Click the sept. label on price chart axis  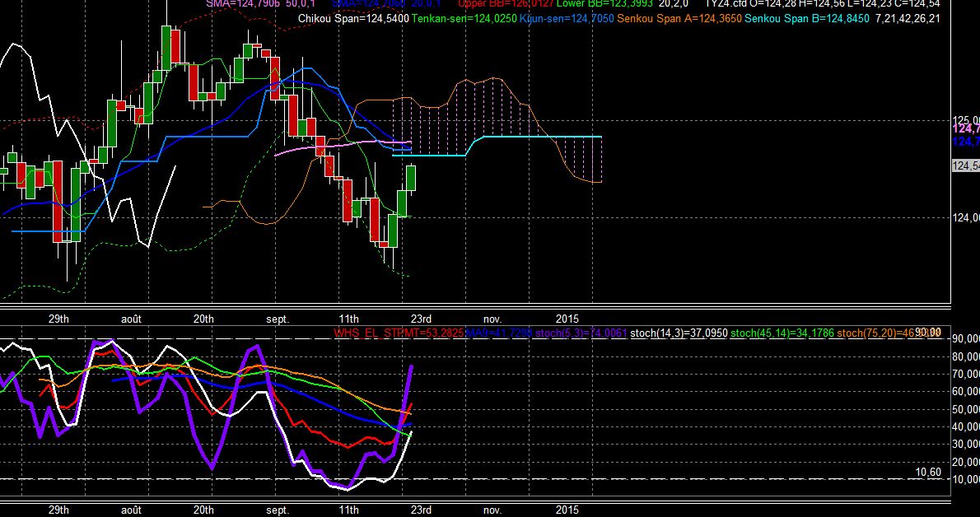tap(278, 319)
